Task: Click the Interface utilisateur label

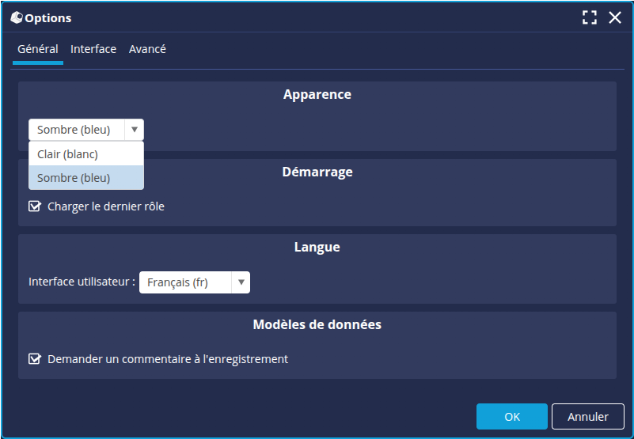Action: (x=81, y=283)
